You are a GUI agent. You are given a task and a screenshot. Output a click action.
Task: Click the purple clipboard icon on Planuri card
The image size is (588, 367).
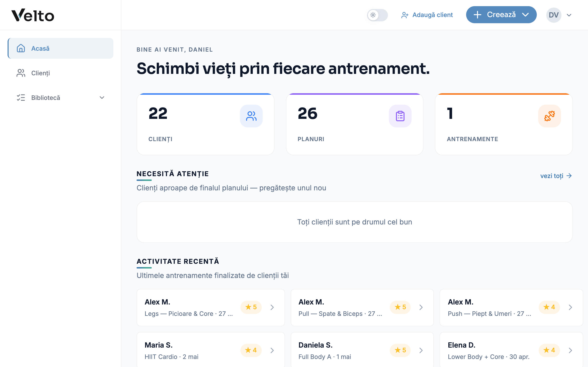pyautogui.click(x=400, y=116)
